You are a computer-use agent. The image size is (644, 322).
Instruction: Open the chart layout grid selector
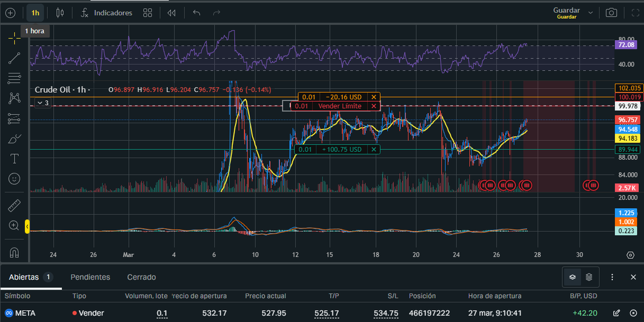[x=148, y=13]
